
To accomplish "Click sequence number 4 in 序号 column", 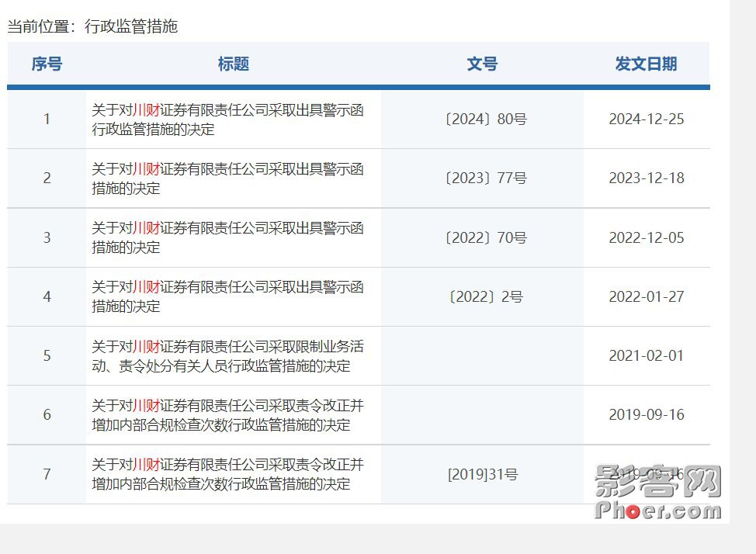I will (47, 296).
